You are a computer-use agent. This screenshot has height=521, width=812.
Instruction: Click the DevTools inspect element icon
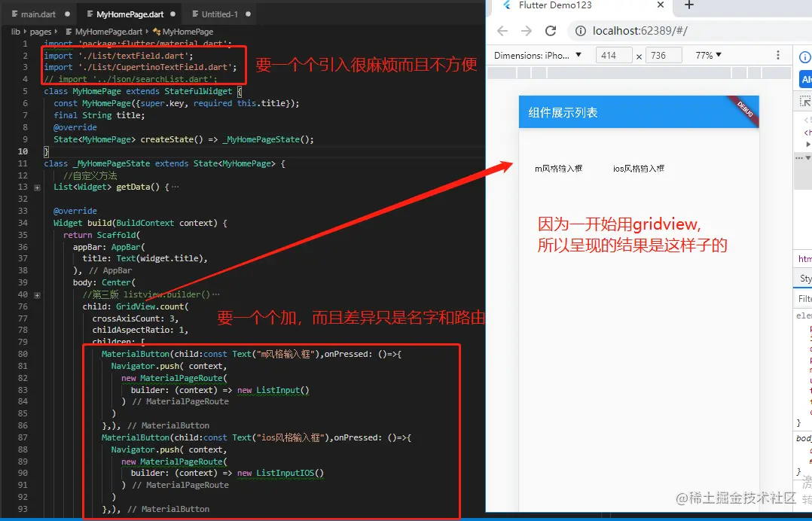(804, 102)
